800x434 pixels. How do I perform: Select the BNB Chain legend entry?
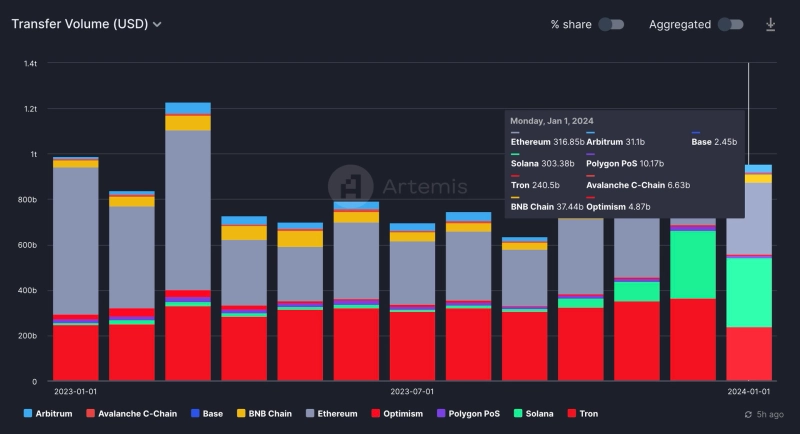pyautogui.click(x=264, y=413)
